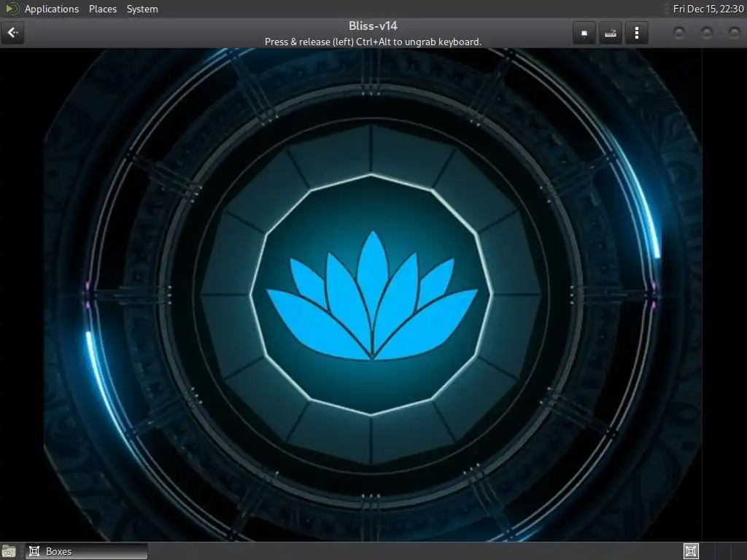This screenshot has width=747, height=560.
Task: Click the first round window control button
Action: click(679, 33)
